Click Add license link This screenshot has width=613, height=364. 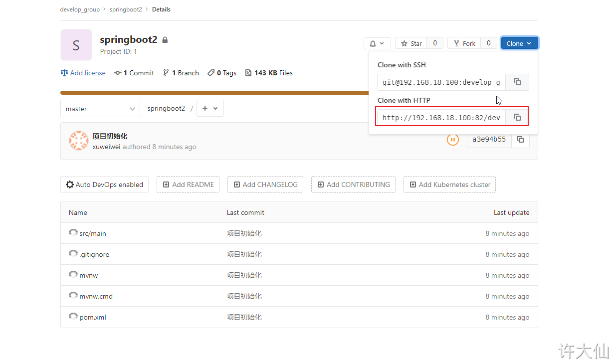(83, 73)
